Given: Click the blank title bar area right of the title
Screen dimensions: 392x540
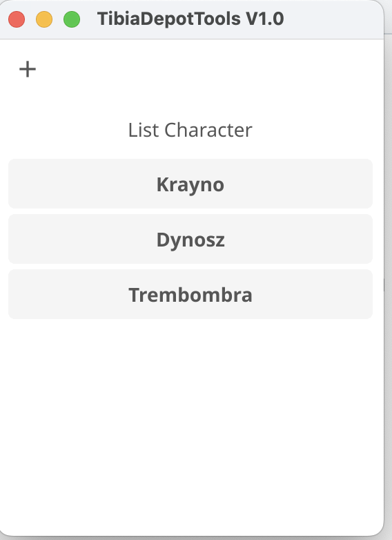Looking at the screenshot, I should coord(332,19).
